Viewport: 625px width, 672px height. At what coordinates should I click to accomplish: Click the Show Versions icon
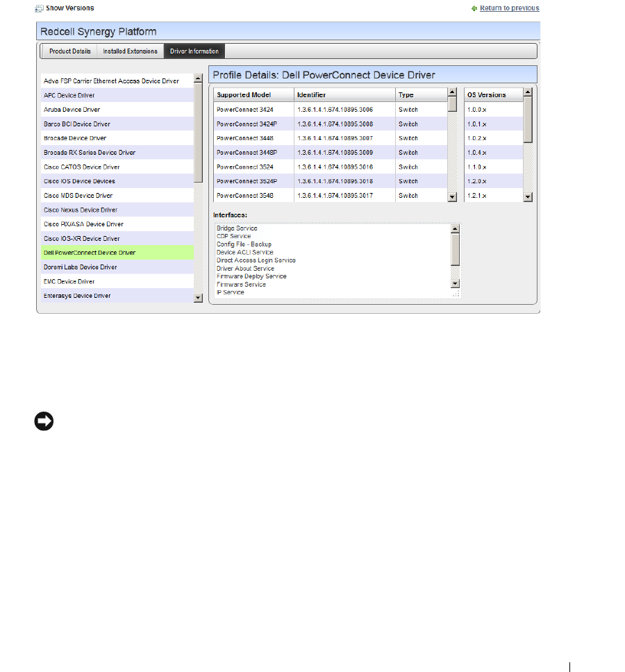(x=39, y=8)
